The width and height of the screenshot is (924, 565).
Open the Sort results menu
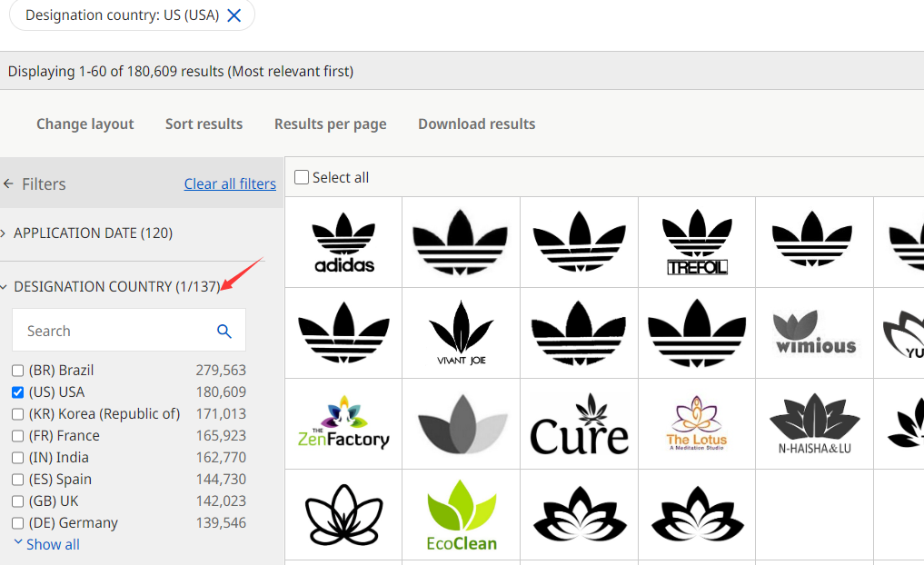coord(204,124)
